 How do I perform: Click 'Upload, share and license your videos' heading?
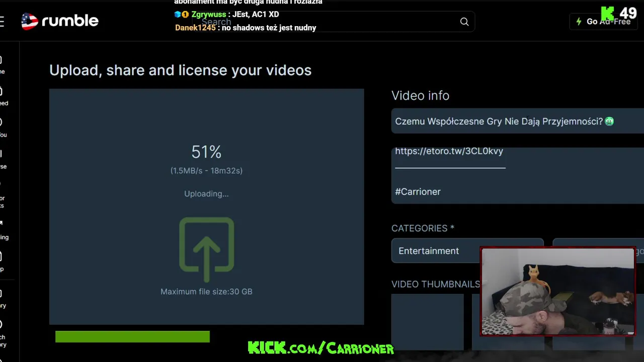click(180, 70)
